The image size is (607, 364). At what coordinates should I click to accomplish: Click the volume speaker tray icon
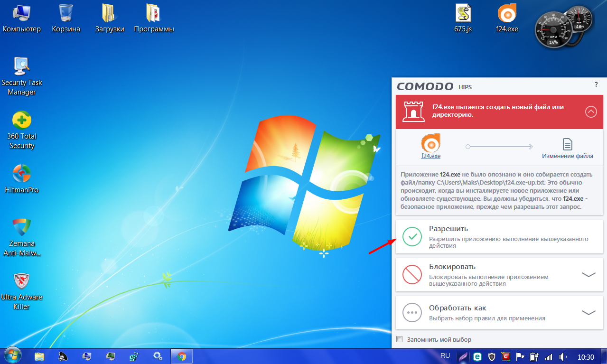(x=563, y=357)
